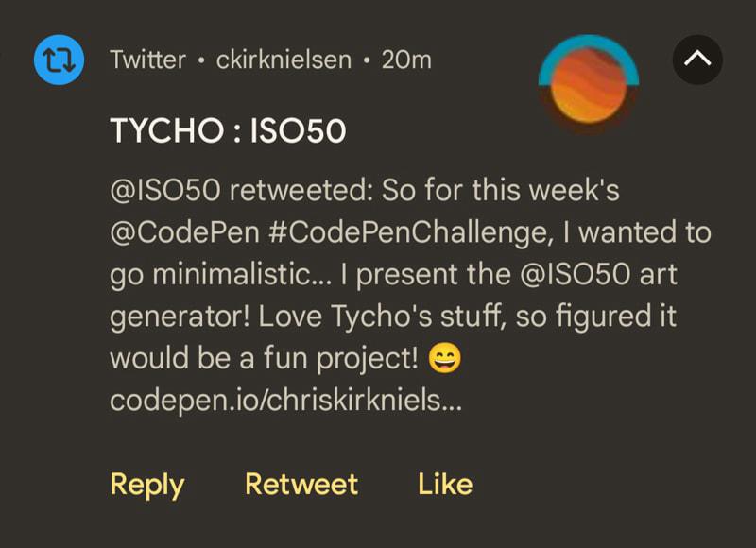Viewport: 756px width, 548px height.
Task: Retweet this post
Action: (x=301, y=484)
